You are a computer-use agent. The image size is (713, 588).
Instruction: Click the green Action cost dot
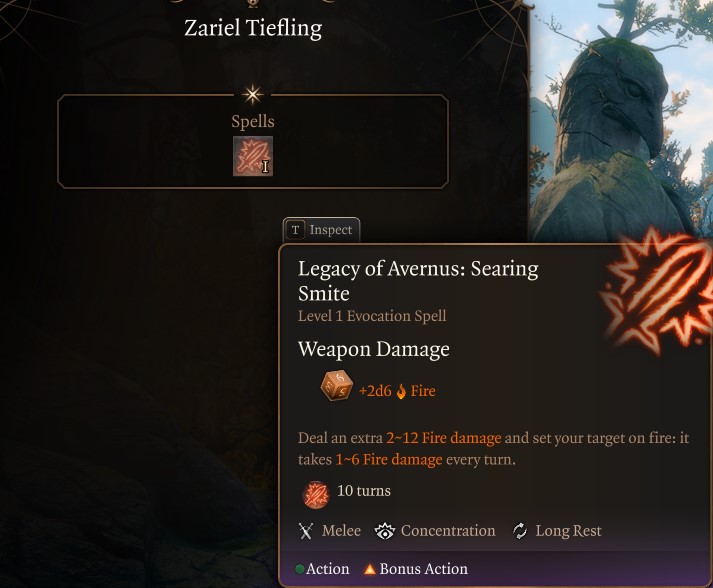[300, 569]
